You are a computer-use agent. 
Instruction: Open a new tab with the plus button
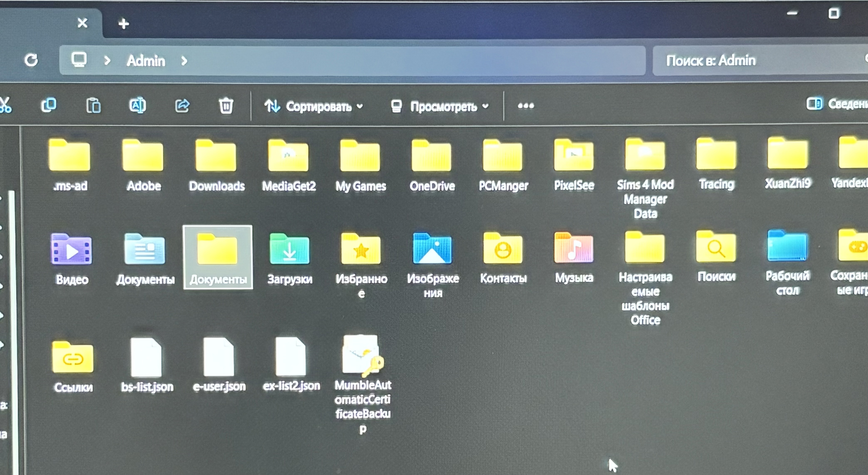point(124,24)
